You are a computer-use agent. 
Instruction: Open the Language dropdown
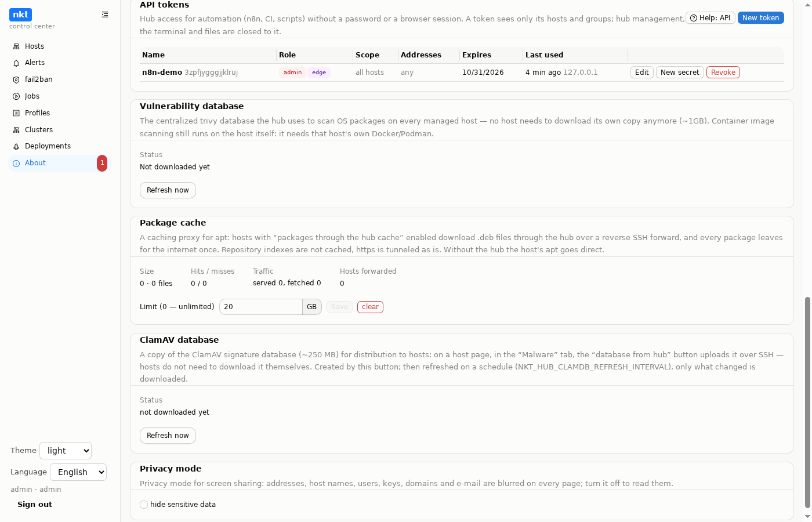pyautogui.click(x=78, y=472)
